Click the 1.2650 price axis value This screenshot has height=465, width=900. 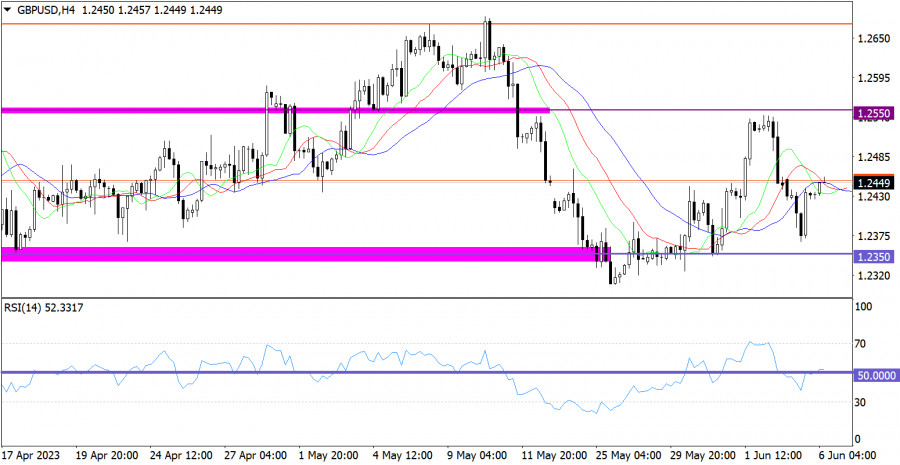[x=872, y=39]
